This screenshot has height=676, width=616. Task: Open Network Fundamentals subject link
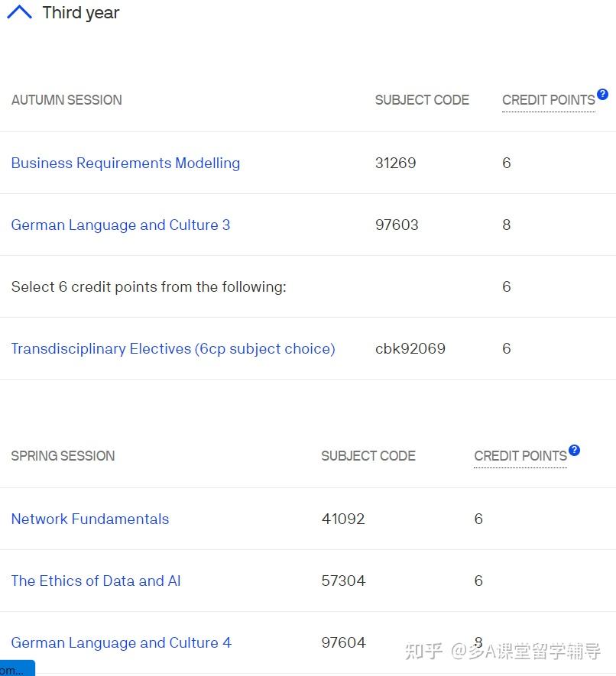click(x=90, y=519)
